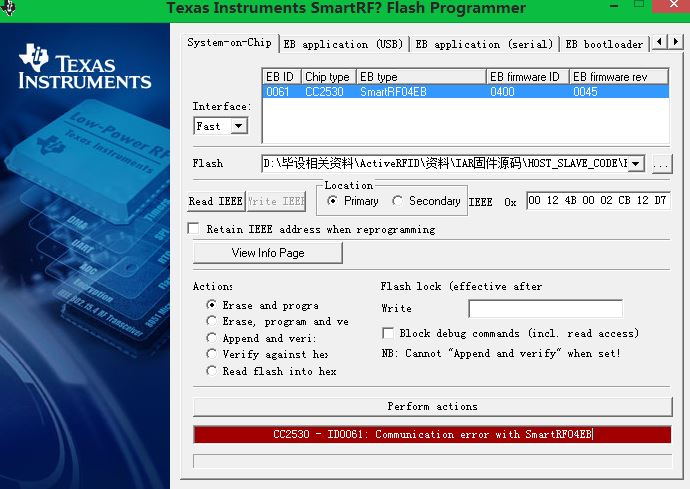This screenshot has width=690, height=489.
Task: Select Read flash into hex file action
Action: [x=212, y=371]
